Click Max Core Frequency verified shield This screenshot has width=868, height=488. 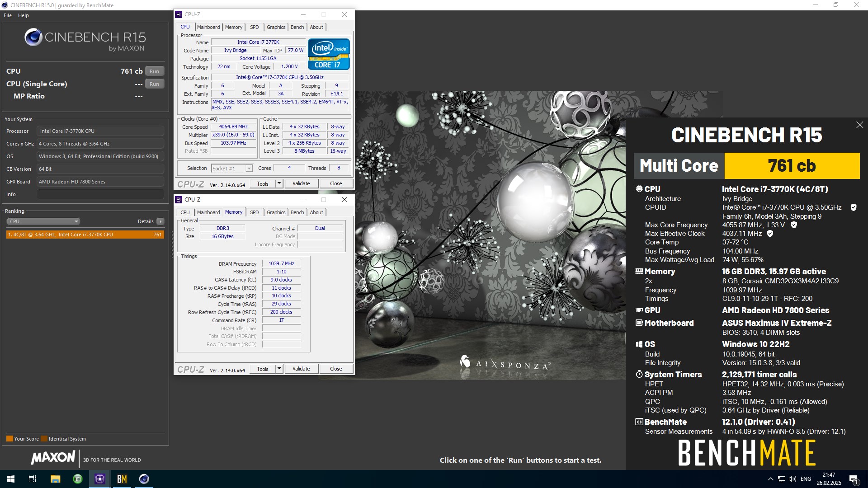[x=794, y=225]
